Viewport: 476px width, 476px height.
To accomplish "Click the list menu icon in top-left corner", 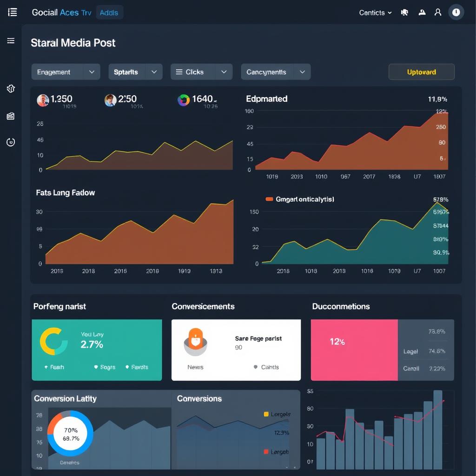I will [13, 13].
